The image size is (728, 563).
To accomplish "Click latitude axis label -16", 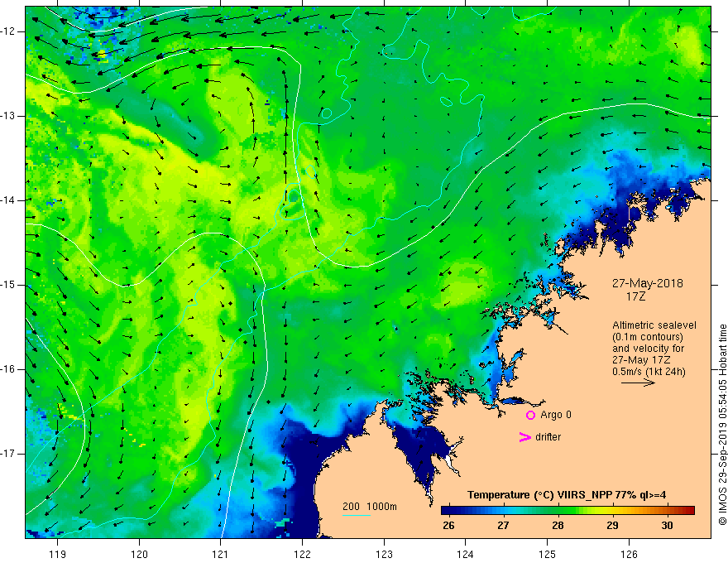I will click(x=8, y=369).
